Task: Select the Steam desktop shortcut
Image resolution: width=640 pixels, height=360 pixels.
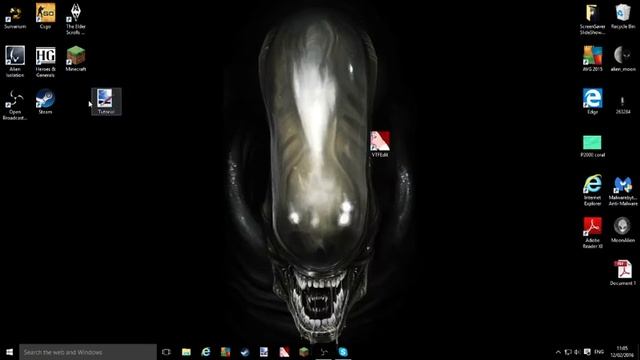Action: pyautogui.click(x=45, y=102)
